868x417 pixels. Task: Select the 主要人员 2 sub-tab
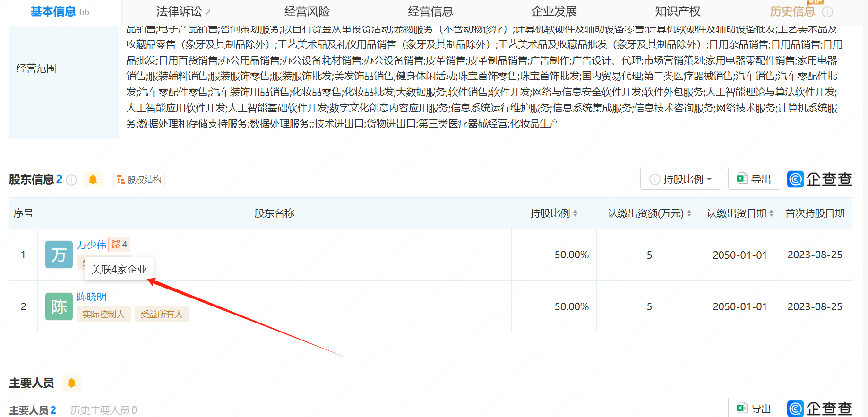pos(33,410)
